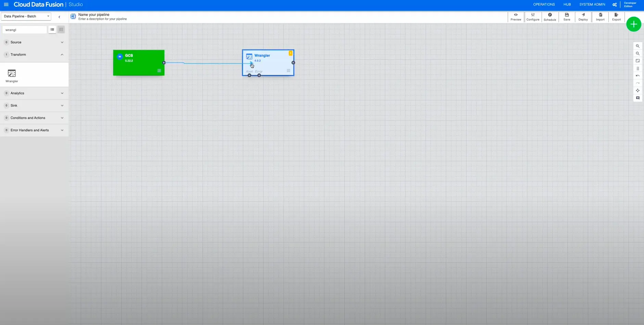This screenshot has height=325, width=644.
Task: Click the GCS node output port
Action: (164, 63)
